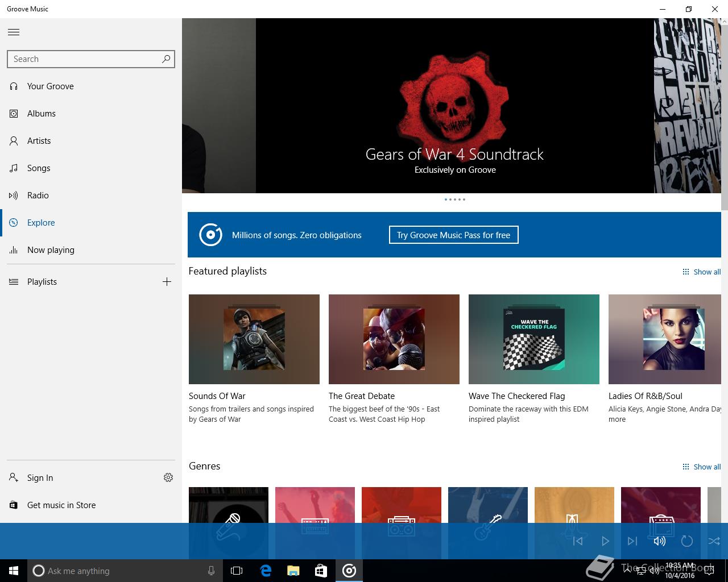This screenshot has height=582, width=728.
Task: Open Windows Store from taskbar
Action: point(321,571)
